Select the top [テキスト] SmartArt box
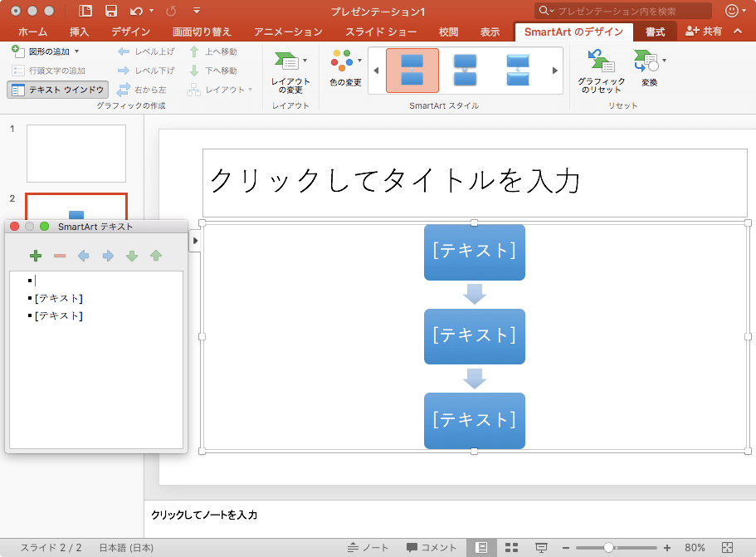This screenshot has width=756, height=557. click(x=475, y=252)
